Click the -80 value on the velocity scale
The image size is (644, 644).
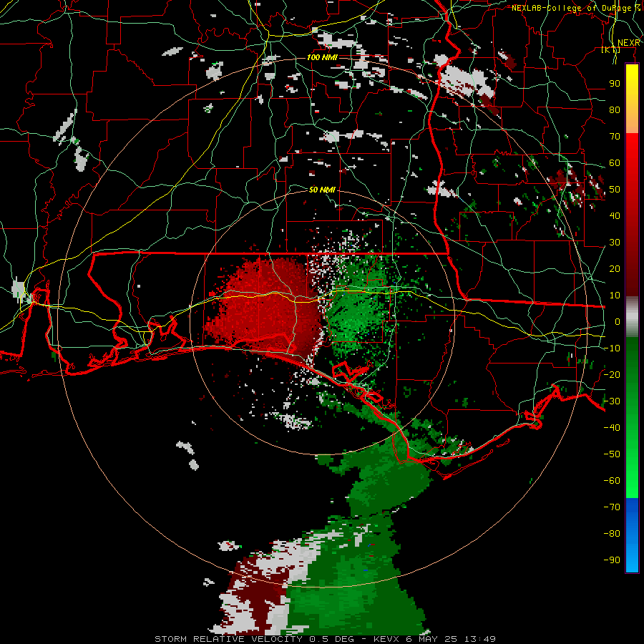point(612,534)
